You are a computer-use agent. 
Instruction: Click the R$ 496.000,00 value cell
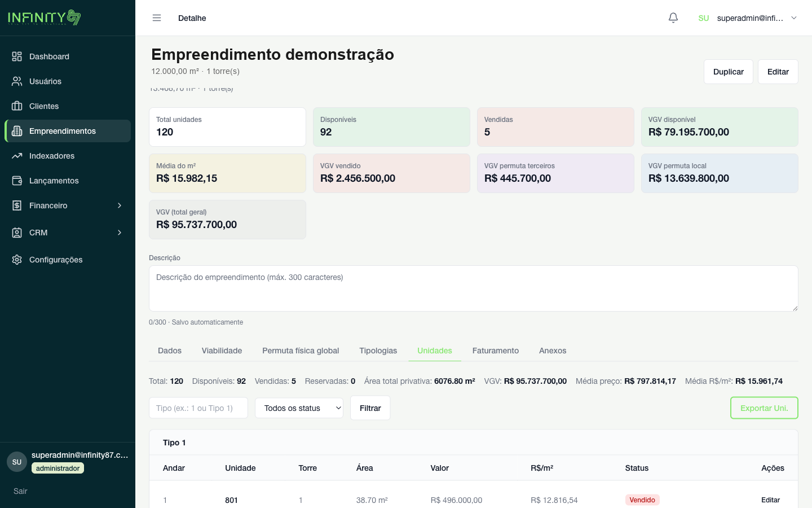point(456,500)
